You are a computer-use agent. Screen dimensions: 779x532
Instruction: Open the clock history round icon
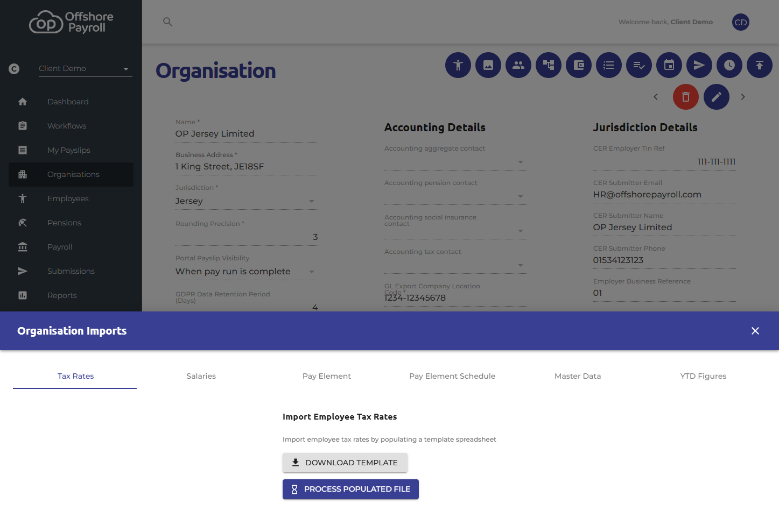[x=729, y=65]
